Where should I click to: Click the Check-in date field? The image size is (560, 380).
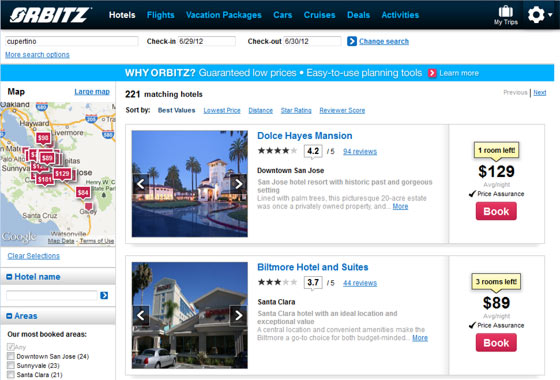(206, 41)
